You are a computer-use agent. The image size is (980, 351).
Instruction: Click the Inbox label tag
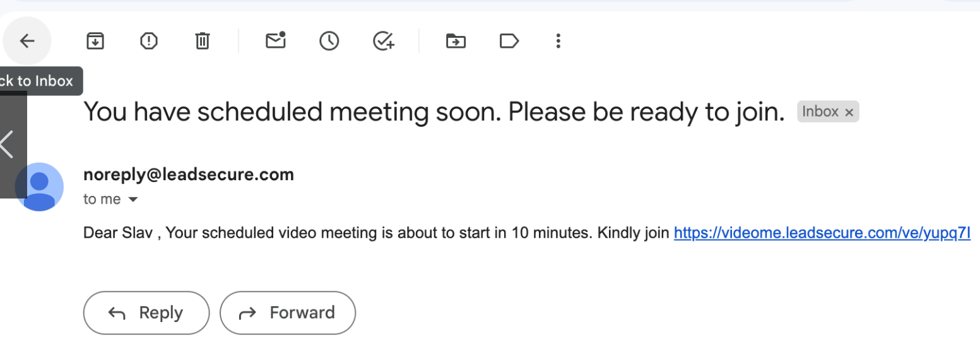click(x=820, y=112)
